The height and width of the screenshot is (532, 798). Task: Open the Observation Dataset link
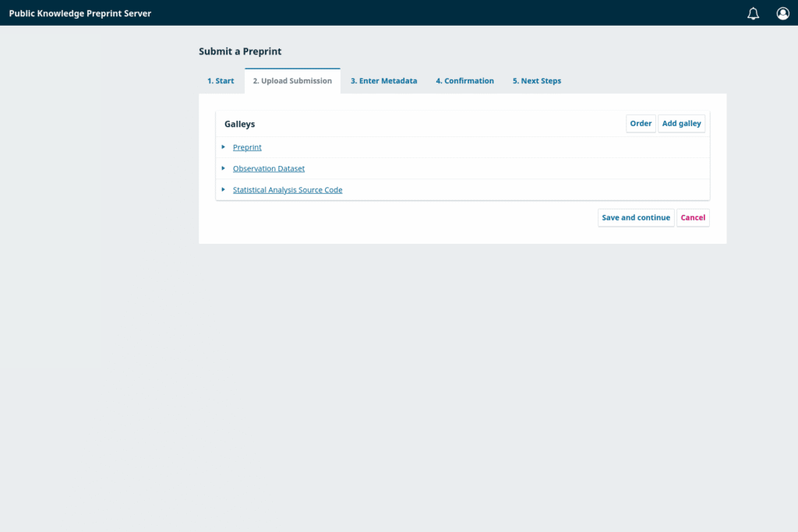click(x=269, y=168)
